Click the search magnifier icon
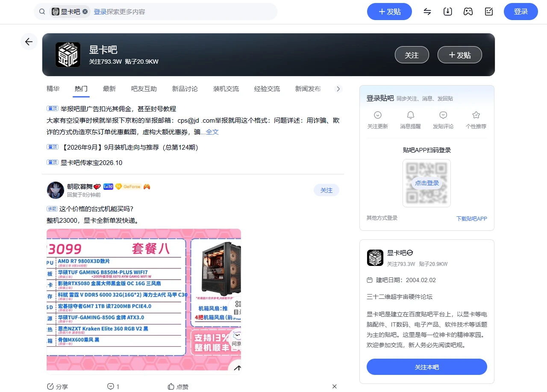This screenshot has width=547, height=392. click(x=42, y=12)
